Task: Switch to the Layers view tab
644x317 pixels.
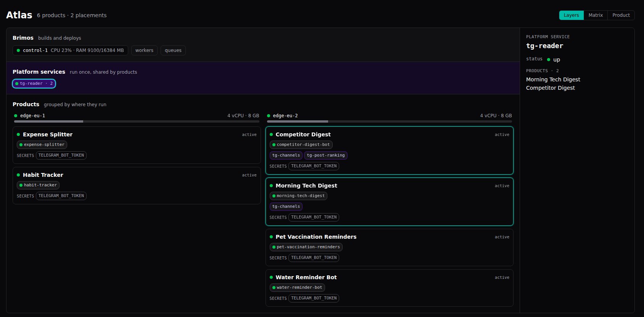Action: point(571,15)
